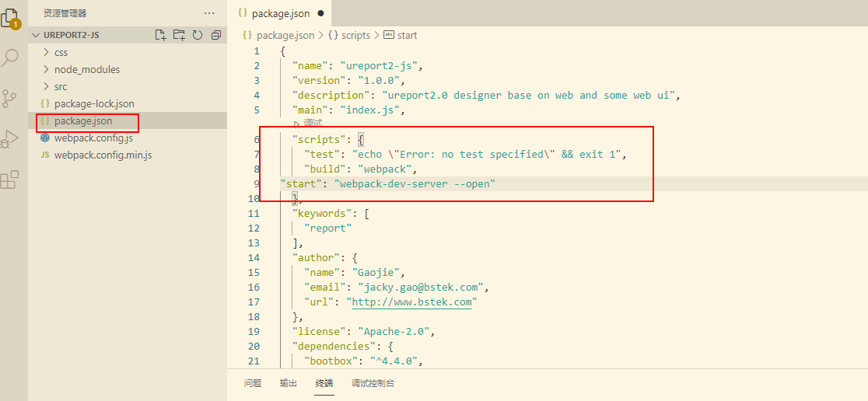This screenshot has width=868, height=401.
Task: Click the "keywords" key text
Action: click(324, 213)
